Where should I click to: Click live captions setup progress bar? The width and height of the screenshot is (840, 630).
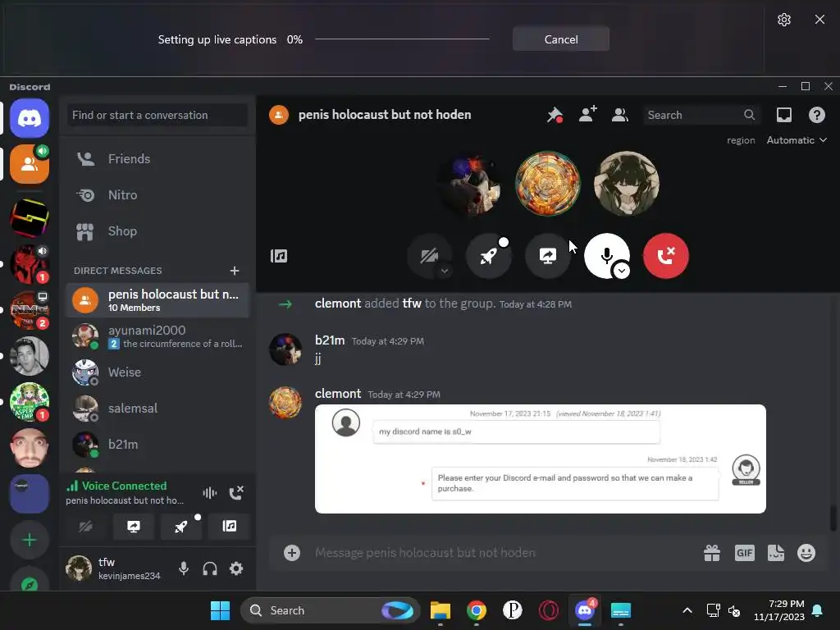click(x=402, y=39)
